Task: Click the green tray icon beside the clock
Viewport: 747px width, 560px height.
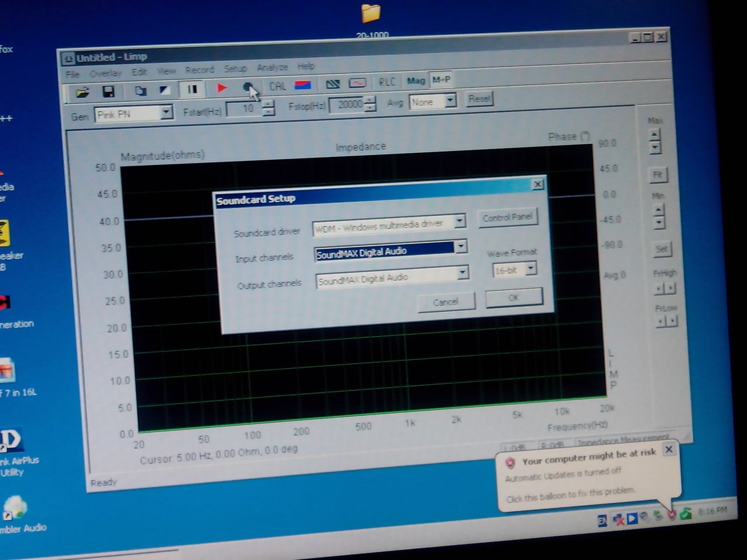Action: tap(686, 513)
